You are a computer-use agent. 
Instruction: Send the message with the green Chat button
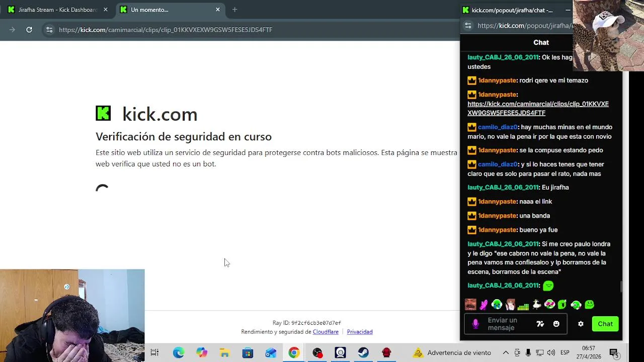click(x=605, y=324)
